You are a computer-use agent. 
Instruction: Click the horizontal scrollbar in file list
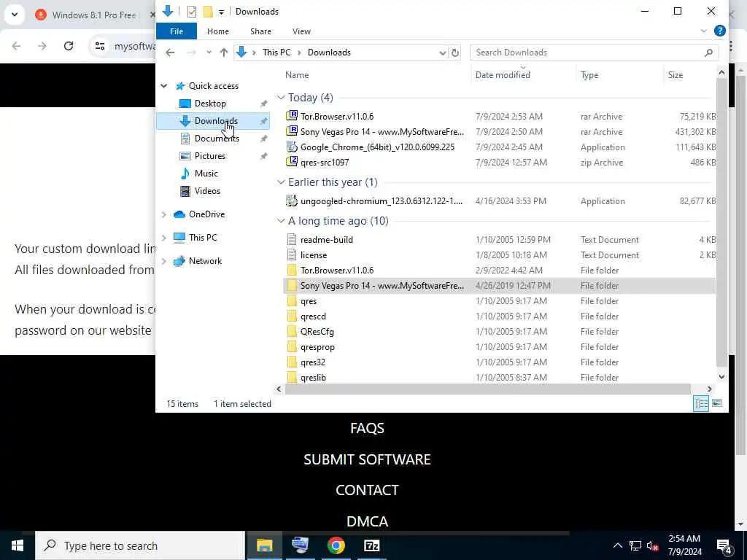pos(488,389)
